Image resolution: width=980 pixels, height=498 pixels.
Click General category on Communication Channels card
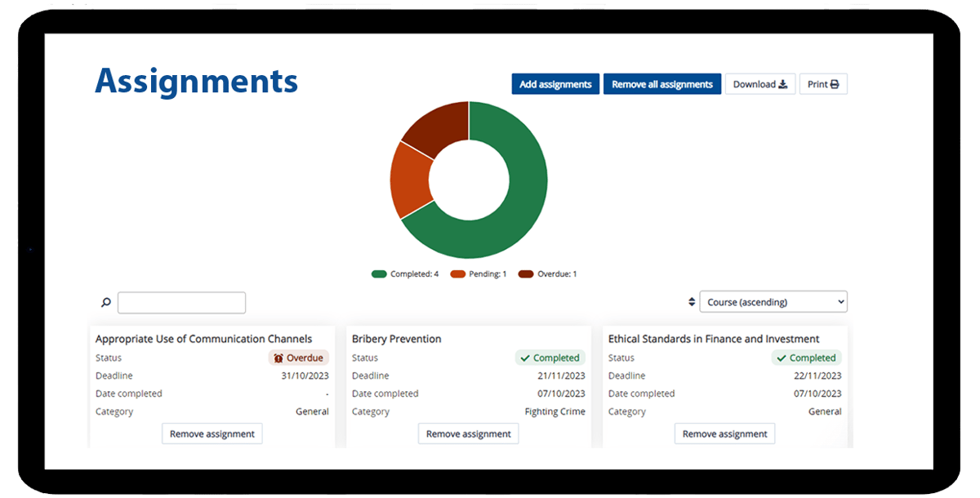pos(312,411)
